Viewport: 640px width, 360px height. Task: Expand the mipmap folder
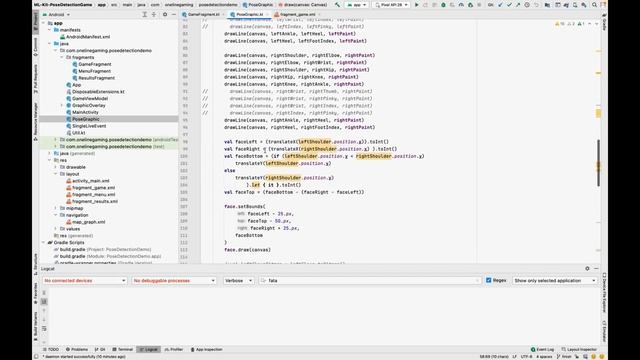[56, 208]
